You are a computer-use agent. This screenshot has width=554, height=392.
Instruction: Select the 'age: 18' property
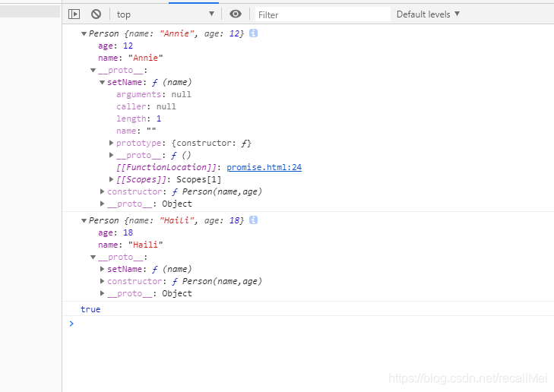pyautogui.click(x=116, y=232)
